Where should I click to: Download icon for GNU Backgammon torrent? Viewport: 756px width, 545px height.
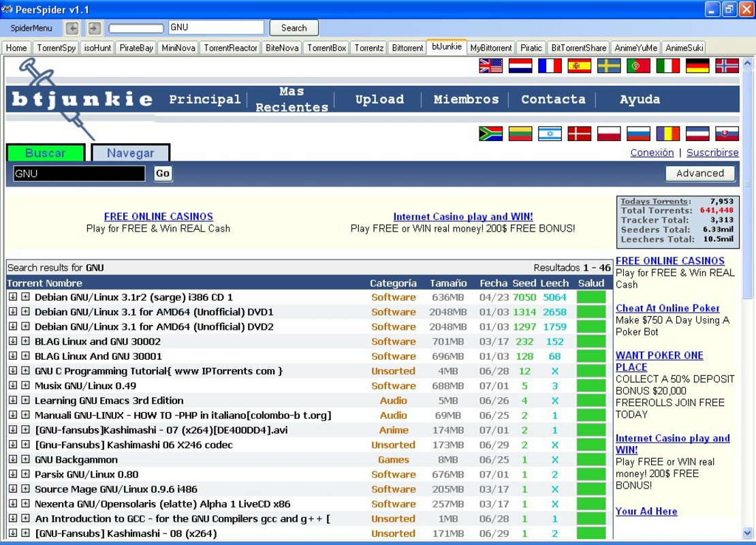pos(13,459)
